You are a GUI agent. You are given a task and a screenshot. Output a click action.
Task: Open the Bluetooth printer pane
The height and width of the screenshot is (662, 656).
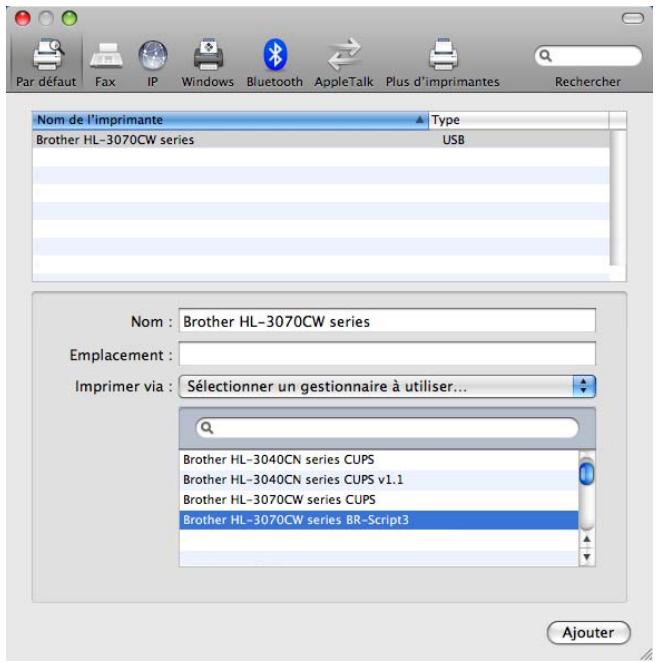pyautogui.click(x=275, y=54)
